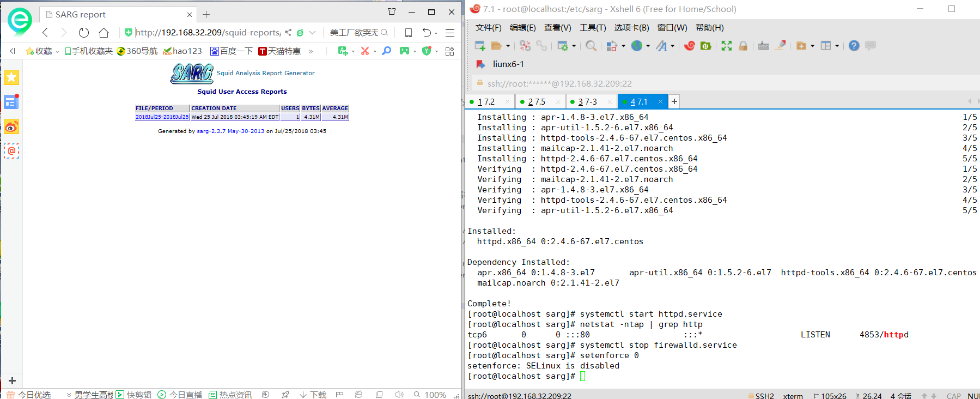Add a new Xshell session tab
This screenshot has height=399, width=980.
pos(674,101)
